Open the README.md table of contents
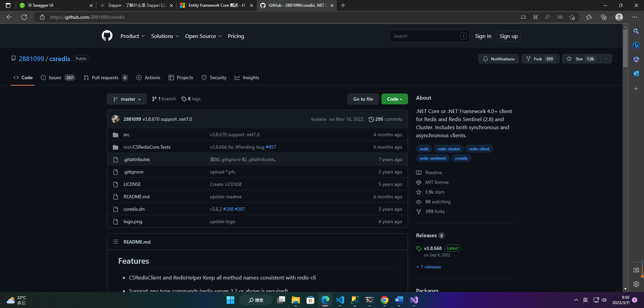The height and width of the screenshot is (308, 644). (116, 242)
